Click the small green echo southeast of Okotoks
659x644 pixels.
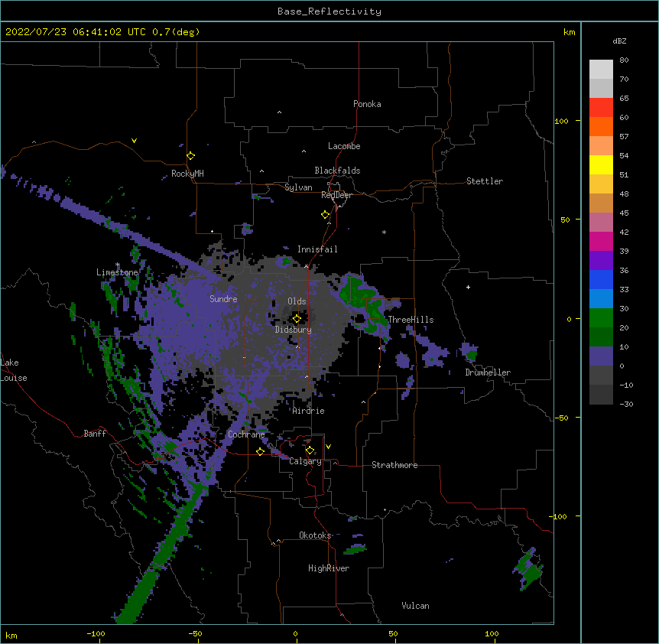tap(354, 549)
